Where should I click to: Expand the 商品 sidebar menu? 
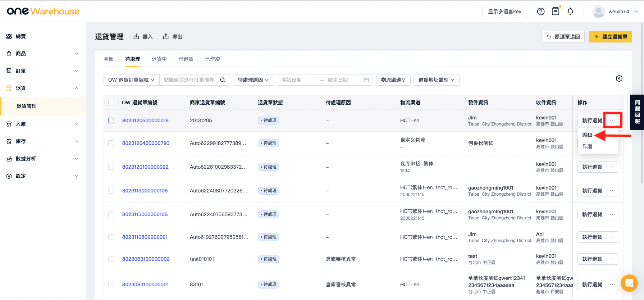coord(77,54)
